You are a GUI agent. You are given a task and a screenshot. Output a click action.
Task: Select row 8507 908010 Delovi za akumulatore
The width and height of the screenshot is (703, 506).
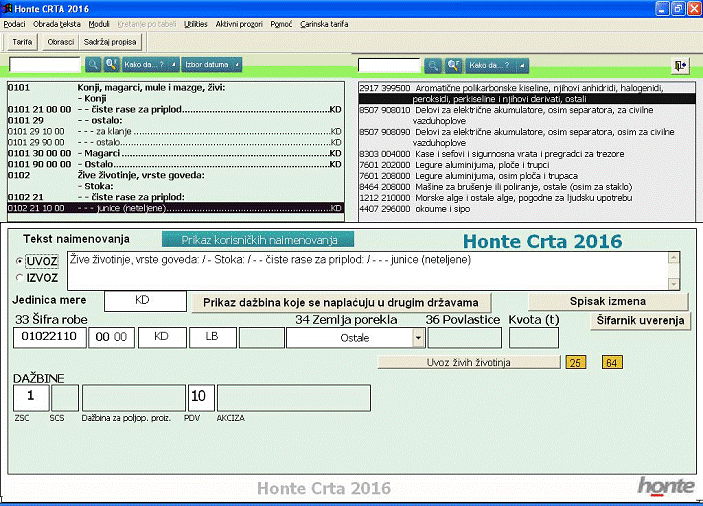527,115
